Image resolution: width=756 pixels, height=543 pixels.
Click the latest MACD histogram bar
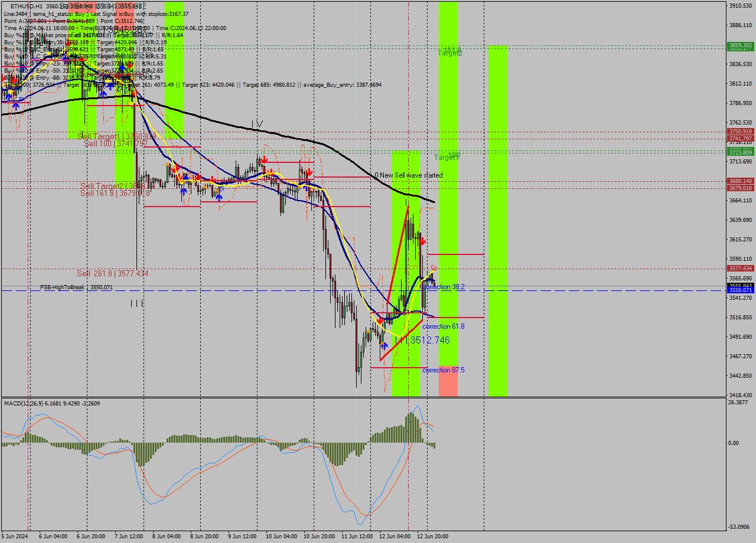click(434, 445)
